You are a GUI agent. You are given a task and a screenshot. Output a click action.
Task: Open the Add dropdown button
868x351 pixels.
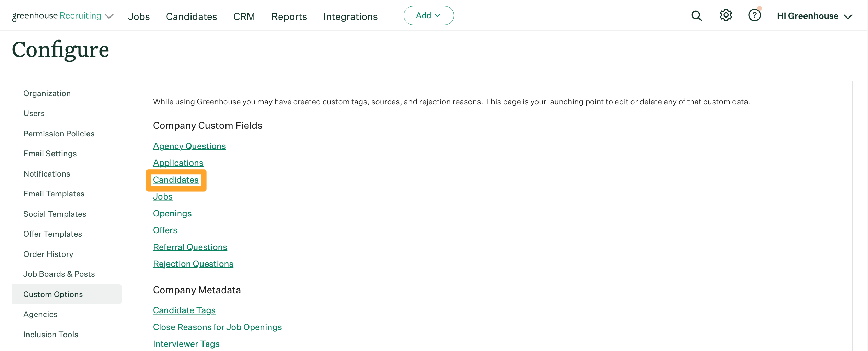pos(428,15)
